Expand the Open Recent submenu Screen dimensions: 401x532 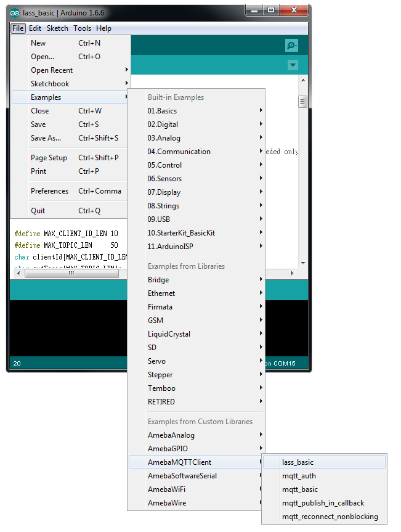point(70,70)
